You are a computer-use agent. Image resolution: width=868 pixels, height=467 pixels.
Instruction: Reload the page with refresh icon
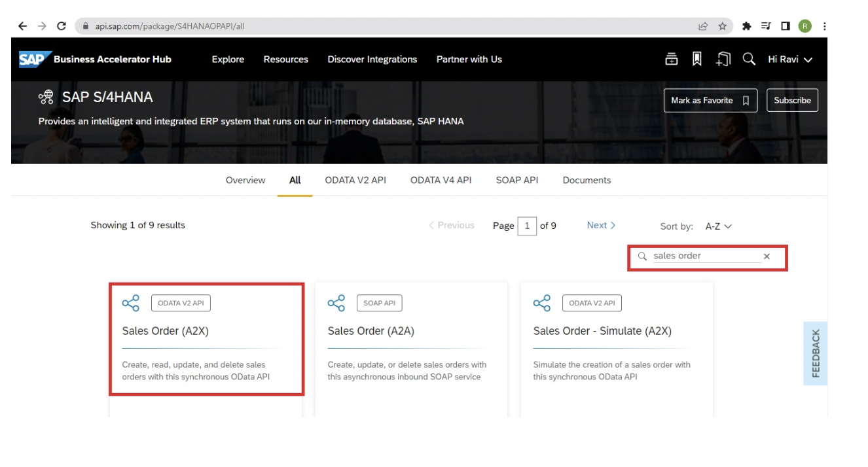[x=62, y=26]
